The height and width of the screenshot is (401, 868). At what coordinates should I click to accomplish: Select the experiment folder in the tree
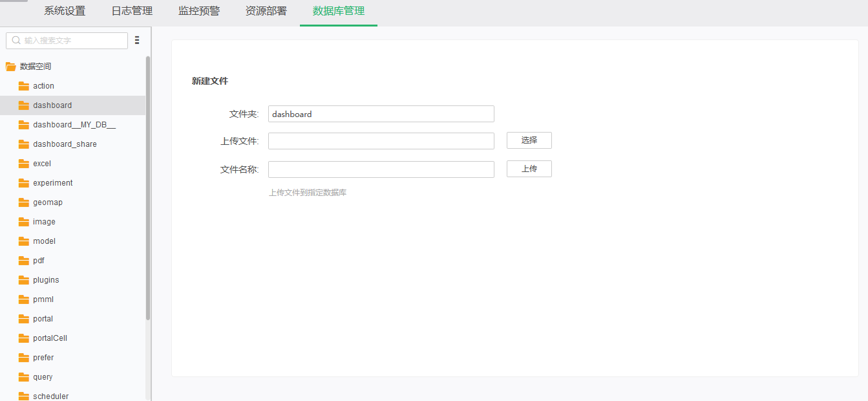53,182
